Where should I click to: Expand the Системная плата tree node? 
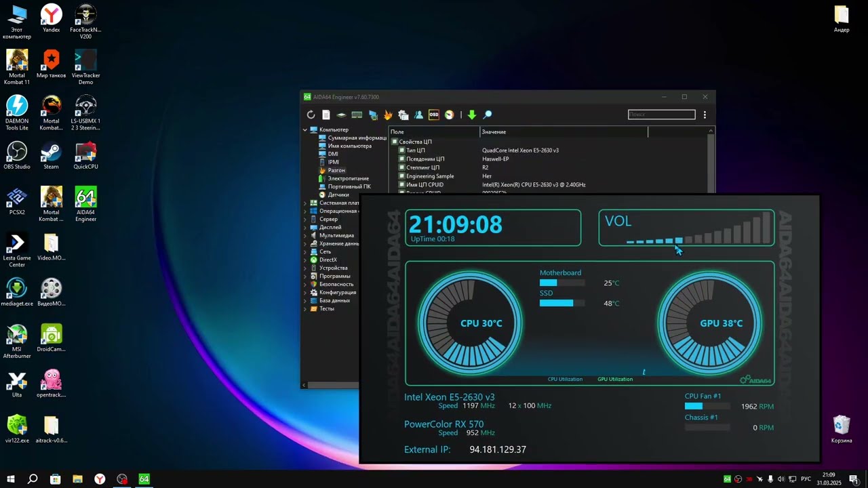[x=305, y=203]
